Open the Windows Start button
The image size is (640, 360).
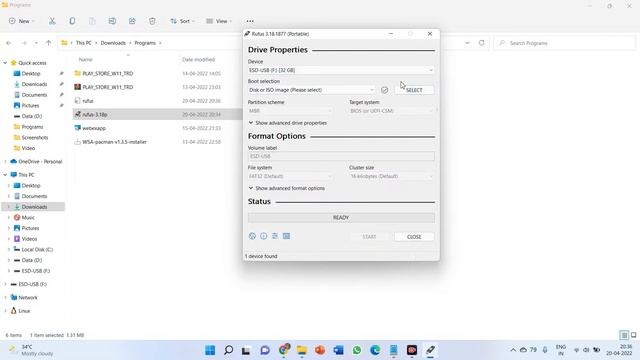tap(210, 350)
